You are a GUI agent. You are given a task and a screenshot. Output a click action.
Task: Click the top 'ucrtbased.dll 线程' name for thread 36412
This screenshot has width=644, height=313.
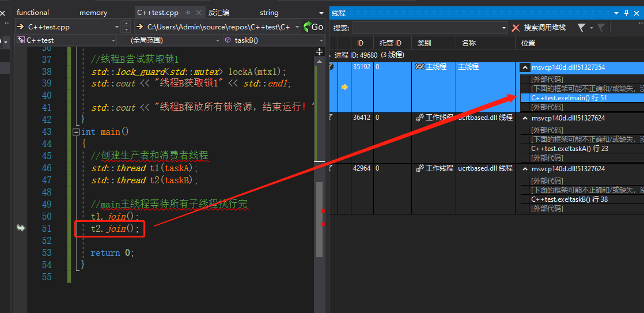pos(485,118)
